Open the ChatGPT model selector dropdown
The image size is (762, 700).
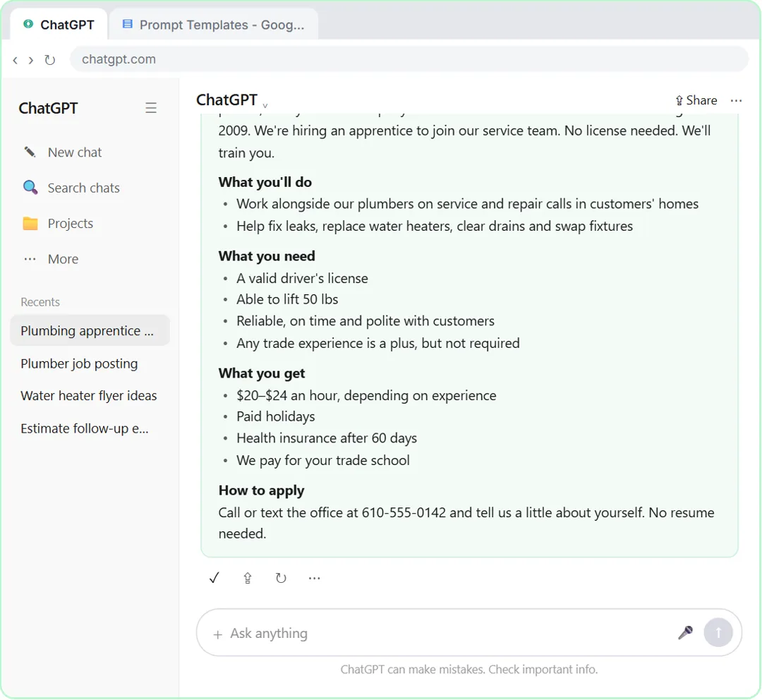pos(232,100)
